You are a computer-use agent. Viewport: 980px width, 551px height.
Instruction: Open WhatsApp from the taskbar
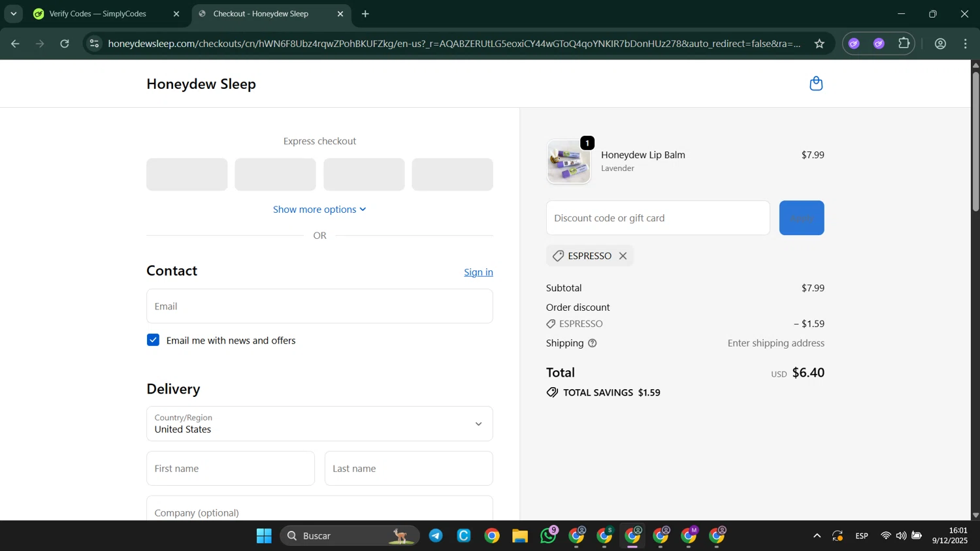coord(549,536)
